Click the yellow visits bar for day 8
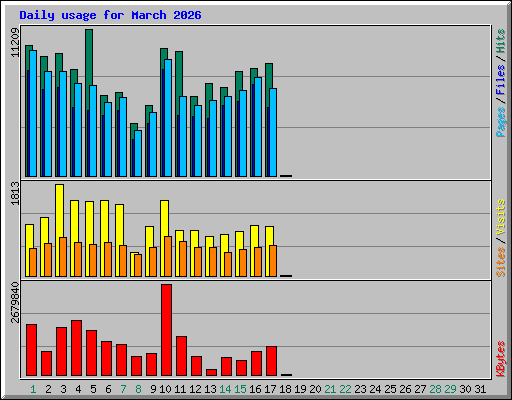This screenshot has width=512, height=400. 132,264
